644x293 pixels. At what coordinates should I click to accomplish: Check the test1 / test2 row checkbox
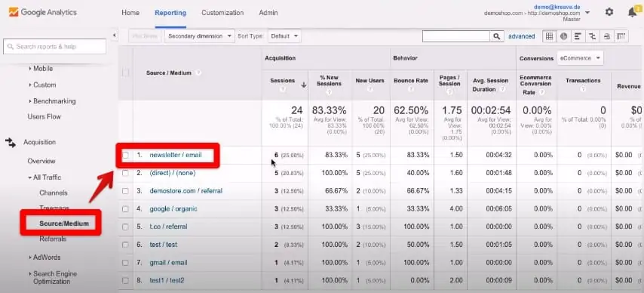[126, 281]
